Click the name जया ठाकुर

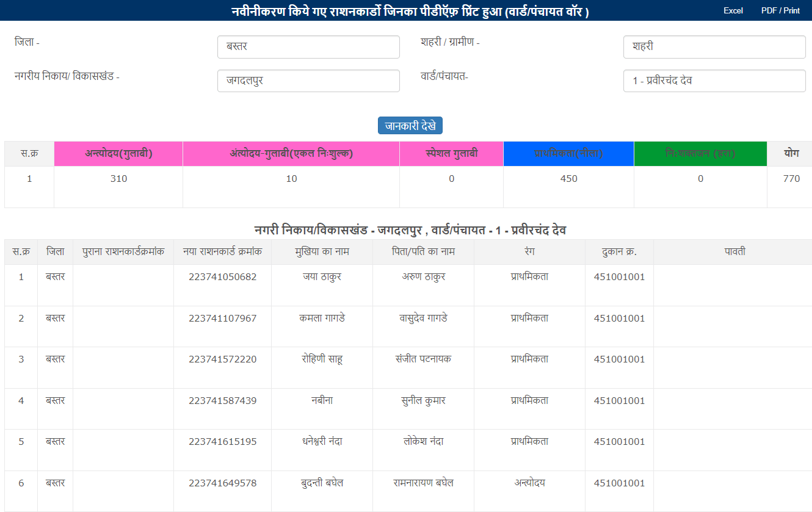pyautogui.click(x=322, y=277)
